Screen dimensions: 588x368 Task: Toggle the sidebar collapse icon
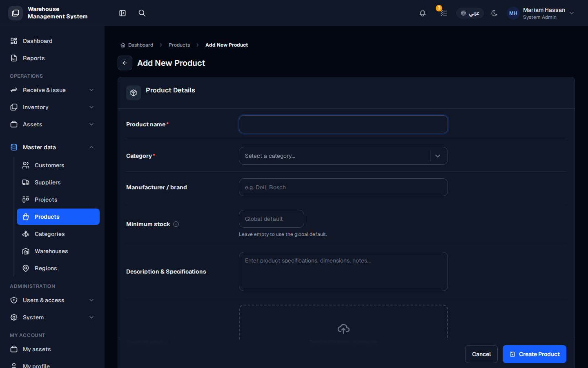(x=122, y=13)
